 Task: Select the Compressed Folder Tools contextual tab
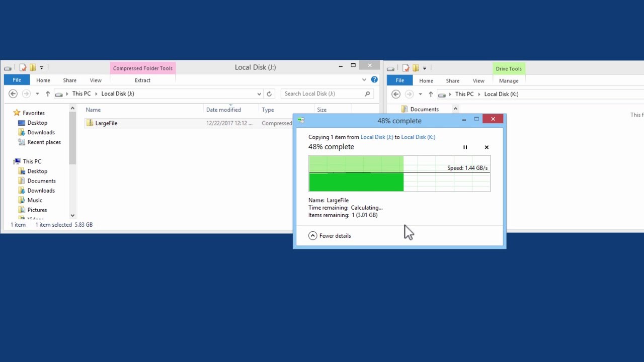pos(142,68)
